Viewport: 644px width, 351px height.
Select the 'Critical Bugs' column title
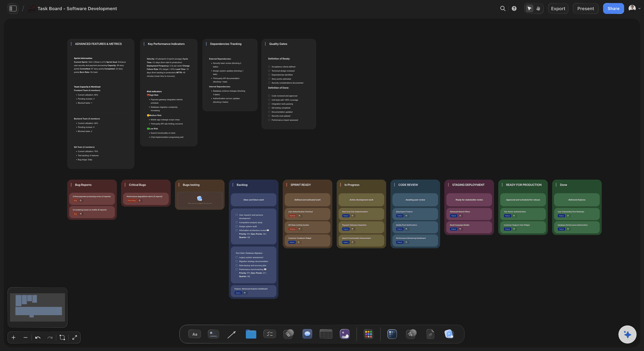tap(137, 185)
